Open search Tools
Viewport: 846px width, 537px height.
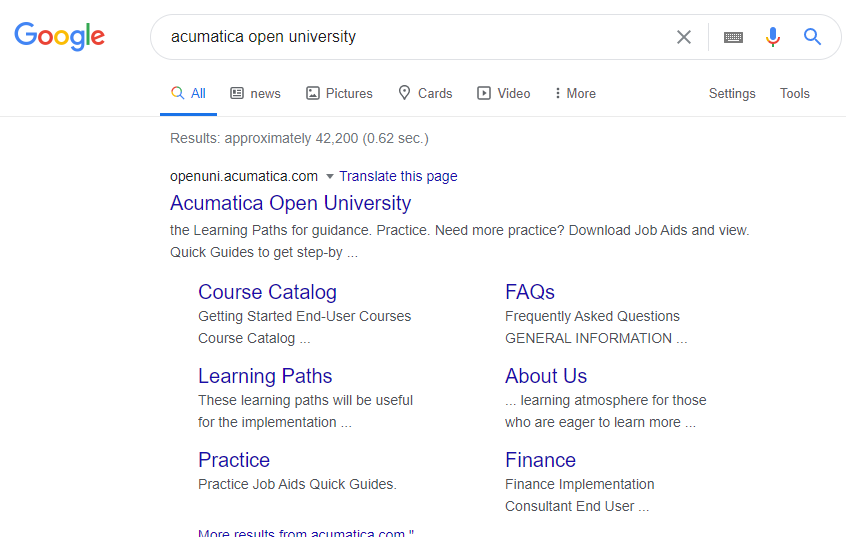tap(794, 93)
